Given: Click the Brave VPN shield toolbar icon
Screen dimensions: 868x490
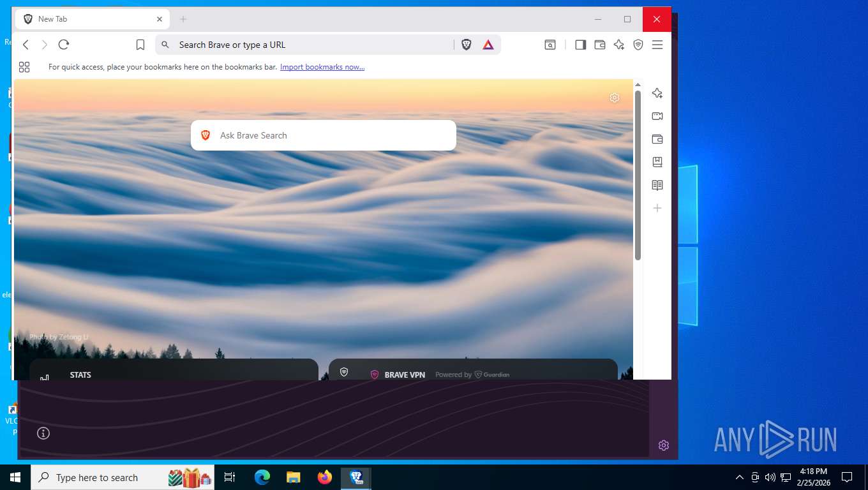Looking at the screenshot, I should pyautogui.click(x=638, y=45).
